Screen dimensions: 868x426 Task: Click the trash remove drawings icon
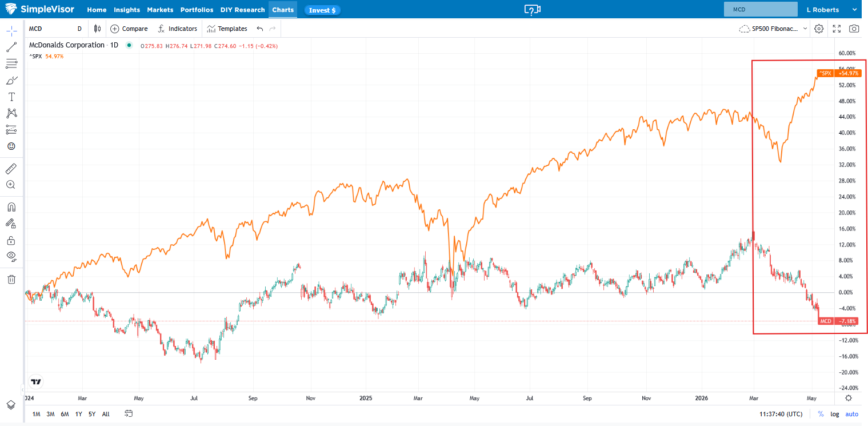(x=11, y=279)
